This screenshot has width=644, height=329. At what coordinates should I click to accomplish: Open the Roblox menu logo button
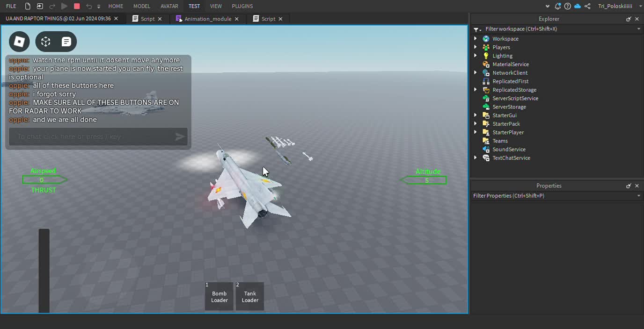coord(19,42)
